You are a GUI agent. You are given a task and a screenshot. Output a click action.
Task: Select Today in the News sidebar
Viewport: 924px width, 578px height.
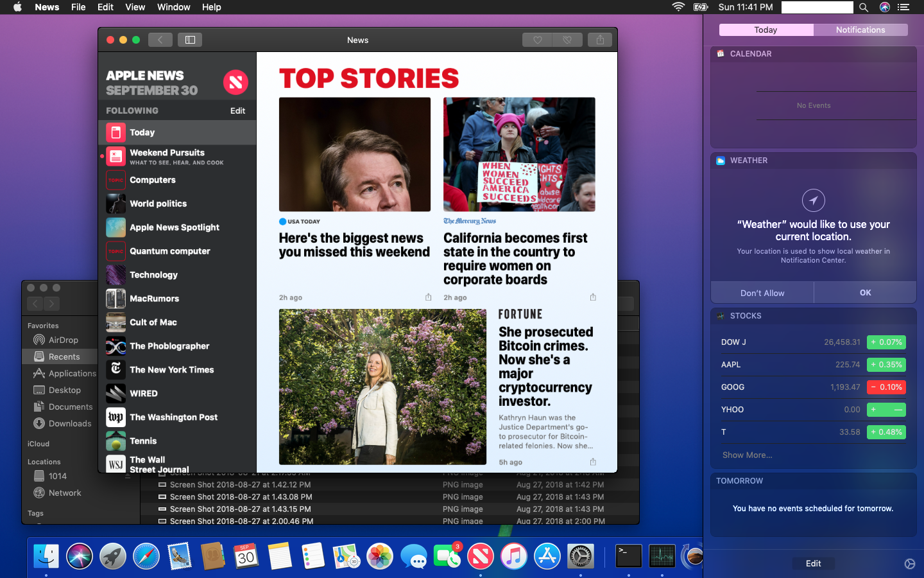tap(177, 132)
